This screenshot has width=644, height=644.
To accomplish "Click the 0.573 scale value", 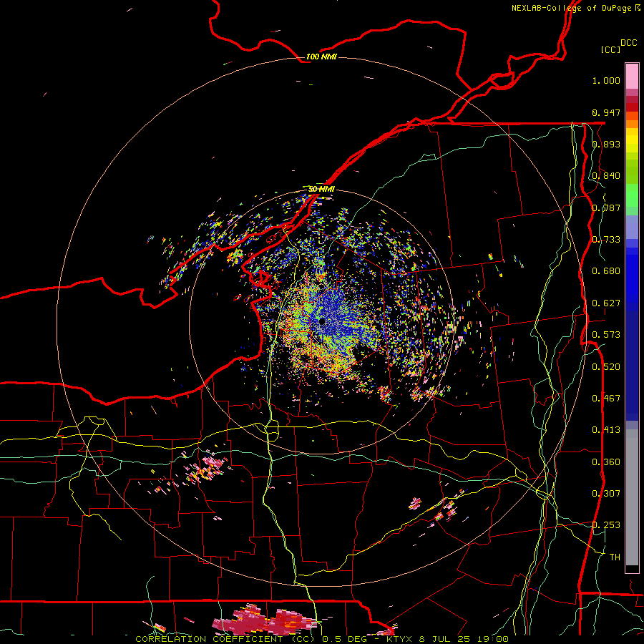I will point(606,335).
